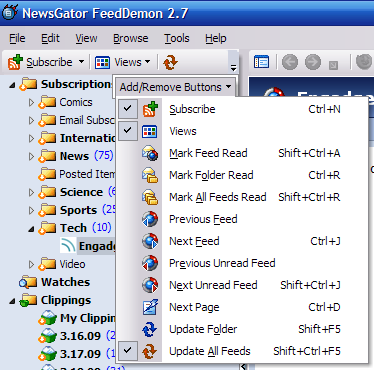Image resolution: width=374 pixels, height=370 pixels.
Task: Uncheck the Subscribe button checkbox
Action: click(x=128, y=109)
